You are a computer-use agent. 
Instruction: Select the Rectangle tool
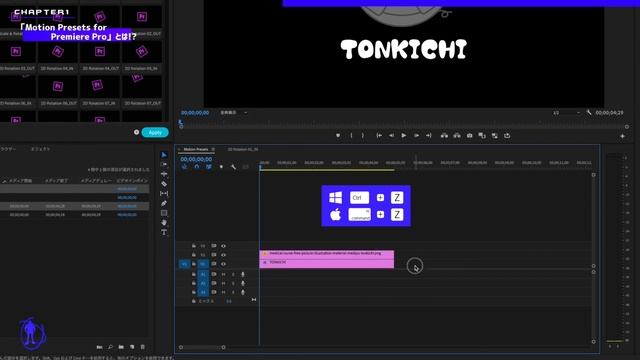tap(164, 213)
